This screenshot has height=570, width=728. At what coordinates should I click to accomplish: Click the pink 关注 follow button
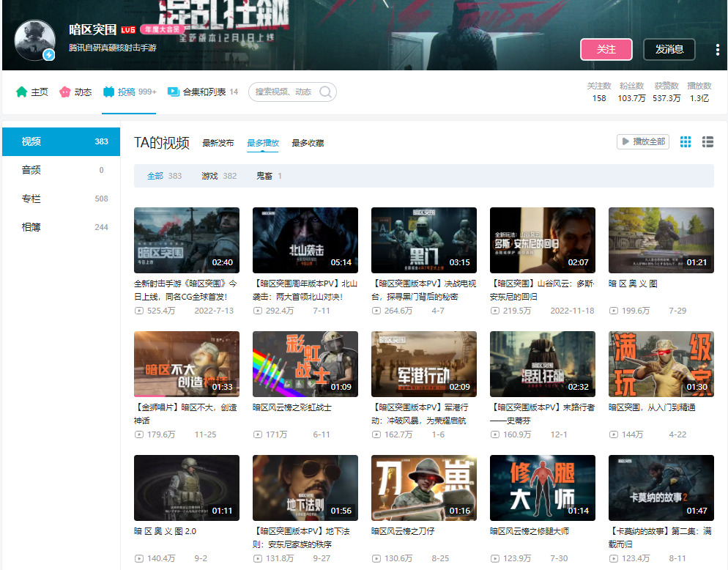(606, 49)
